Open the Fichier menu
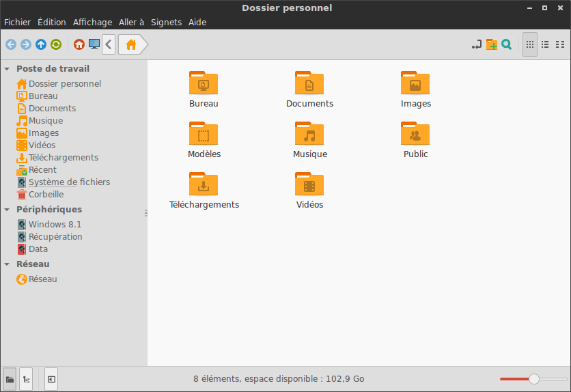This screenshot has width=571, height=392. click(x=17, y=23)
